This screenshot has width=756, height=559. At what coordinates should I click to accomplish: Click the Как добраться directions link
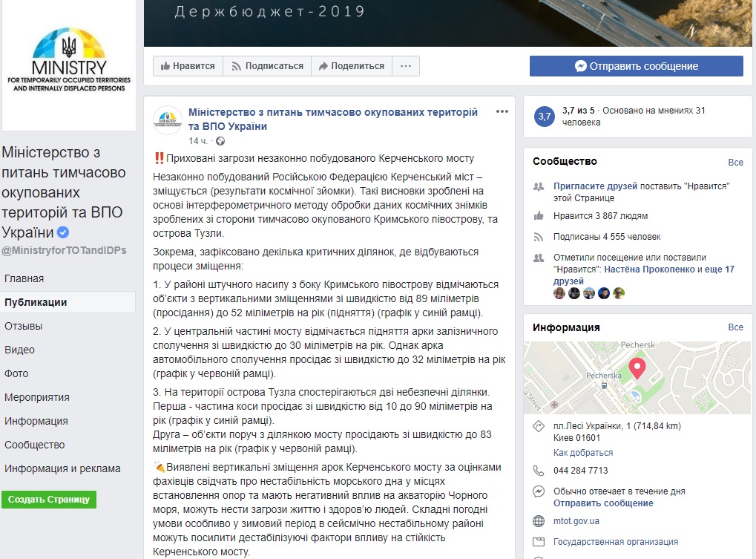point(583,452)
